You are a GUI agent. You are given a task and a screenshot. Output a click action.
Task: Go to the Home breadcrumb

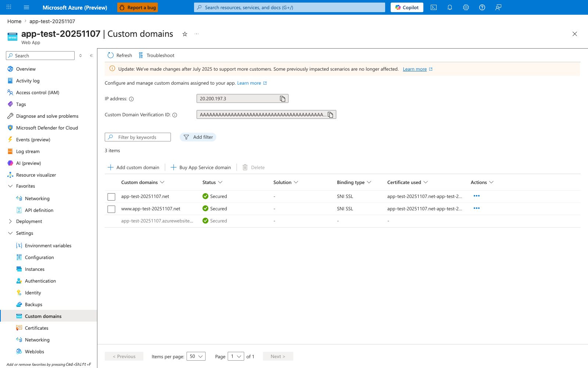pyautogui.click(x=14, y=21)
